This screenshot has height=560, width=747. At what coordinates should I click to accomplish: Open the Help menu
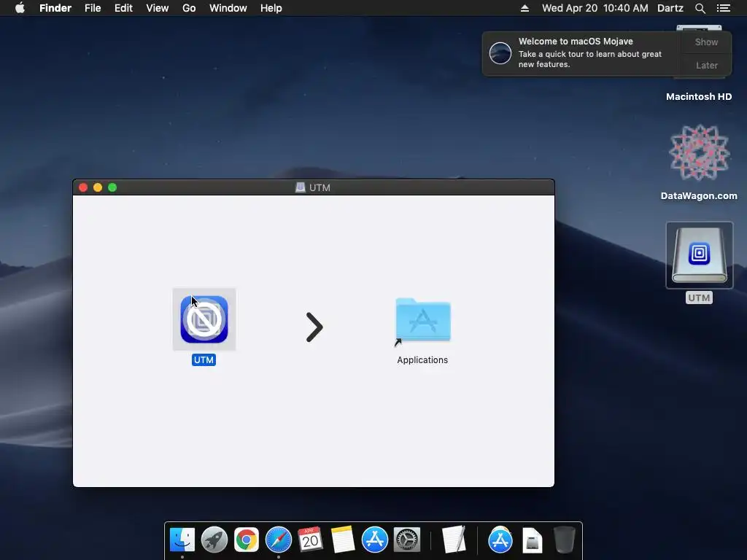271,8
